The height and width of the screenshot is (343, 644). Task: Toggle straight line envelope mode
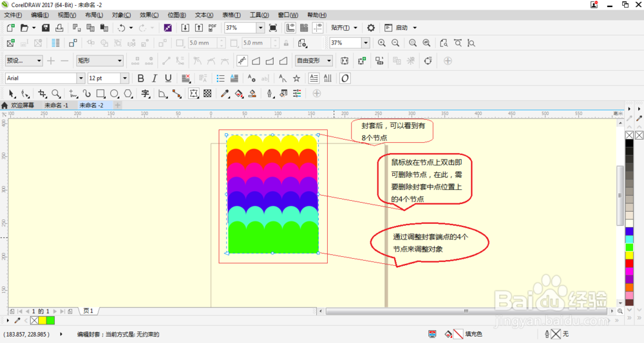coord(256,60)
